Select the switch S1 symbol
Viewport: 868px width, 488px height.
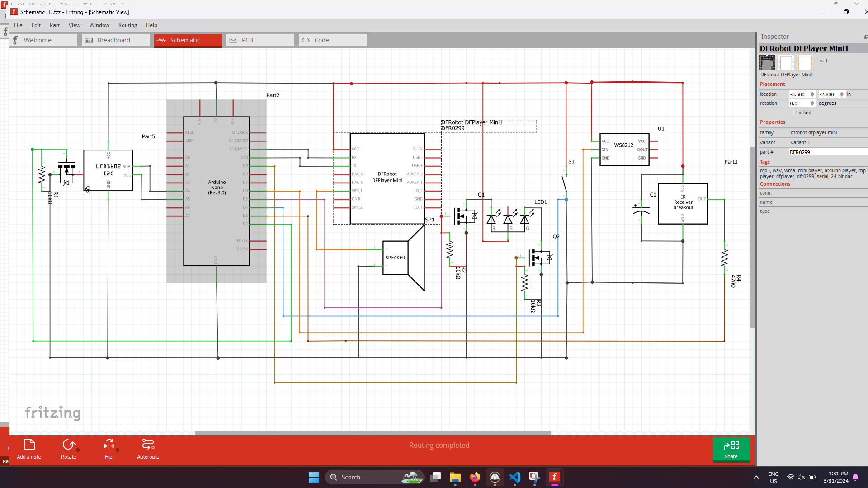[565, 183]
